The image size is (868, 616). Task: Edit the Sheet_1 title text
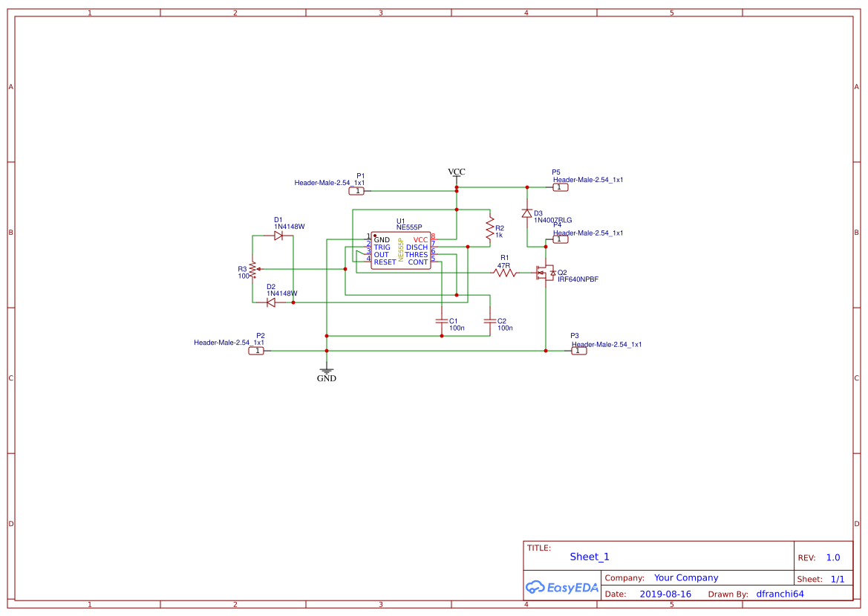tap(589, 556)
